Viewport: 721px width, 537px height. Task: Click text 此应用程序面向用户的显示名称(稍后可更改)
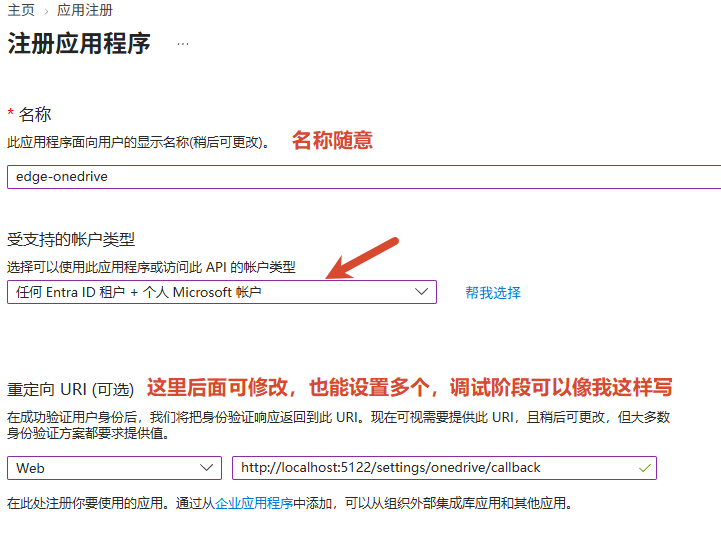[x=138, y=142]
